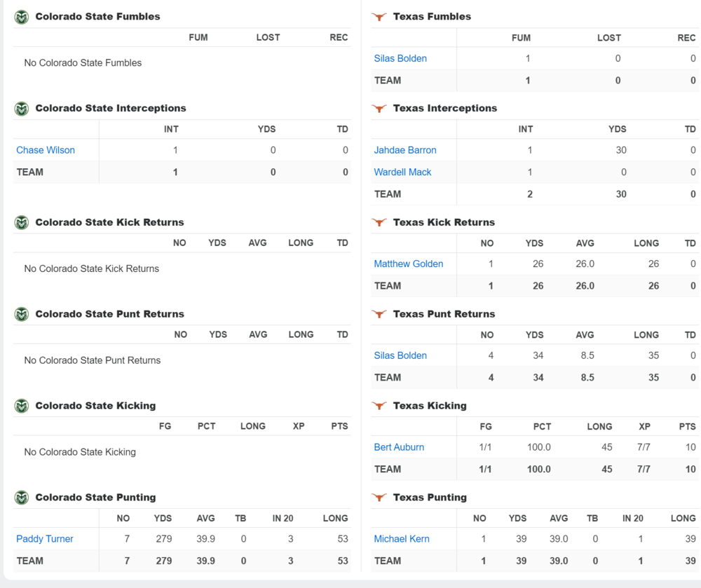Click Colorado State logo next to Punt Returns
This screenshot has width=701, height=588.
point(22,315)
